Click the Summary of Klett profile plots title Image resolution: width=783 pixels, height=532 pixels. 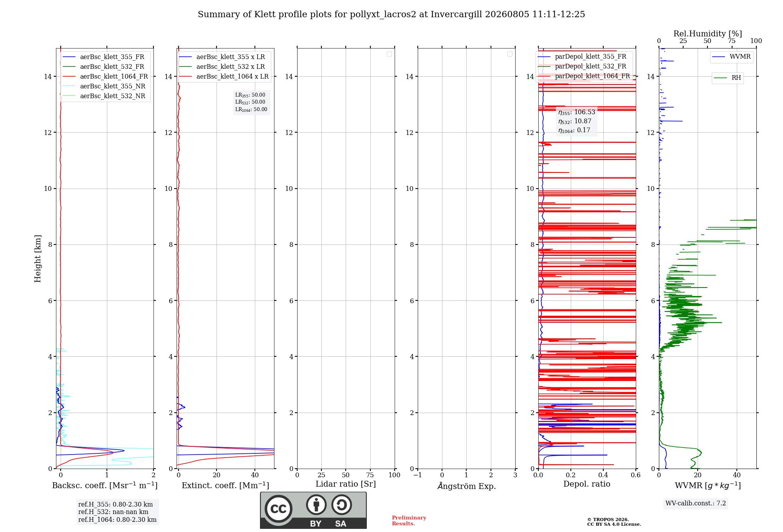pyautogui.click(x=391, y=14)
